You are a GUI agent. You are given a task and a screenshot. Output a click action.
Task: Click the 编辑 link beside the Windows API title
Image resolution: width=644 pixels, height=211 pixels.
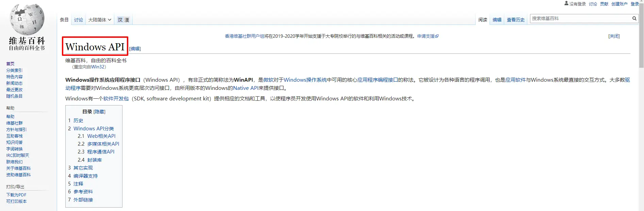[135, 49]
